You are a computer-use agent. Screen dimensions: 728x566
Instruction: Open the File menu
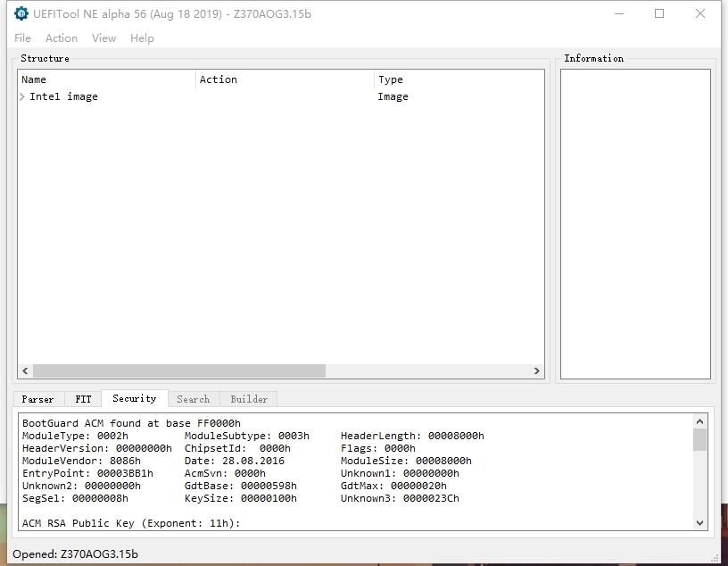coord(23,38)
